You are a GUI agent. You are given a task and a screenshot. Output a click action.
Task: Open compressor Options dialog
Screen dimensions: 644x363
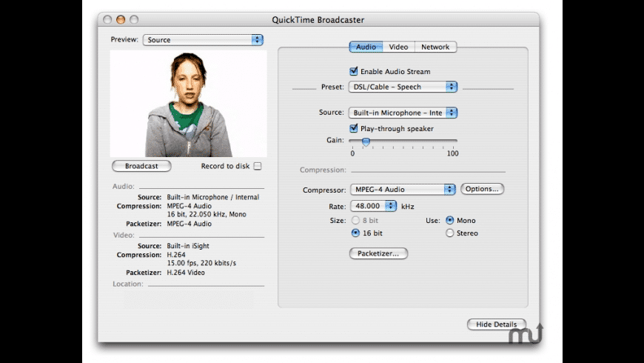[x=482, y=189]
